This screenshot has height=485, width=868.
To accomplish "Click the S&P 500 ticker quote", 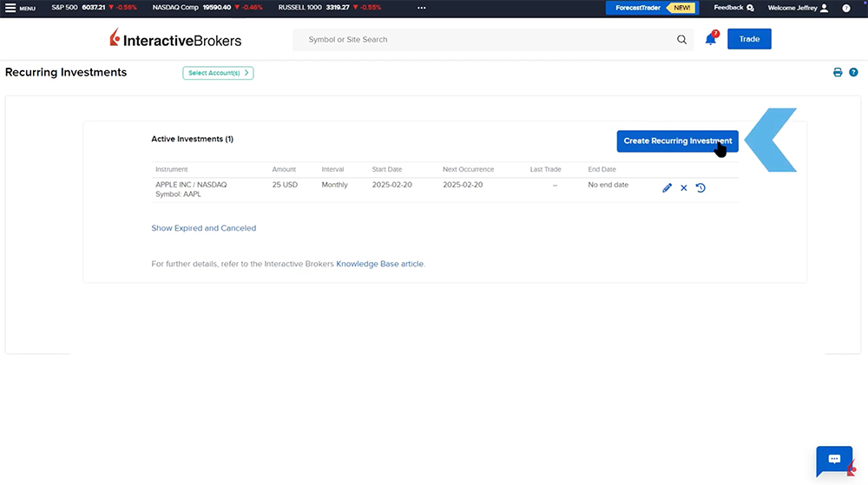I will point(94,8).
